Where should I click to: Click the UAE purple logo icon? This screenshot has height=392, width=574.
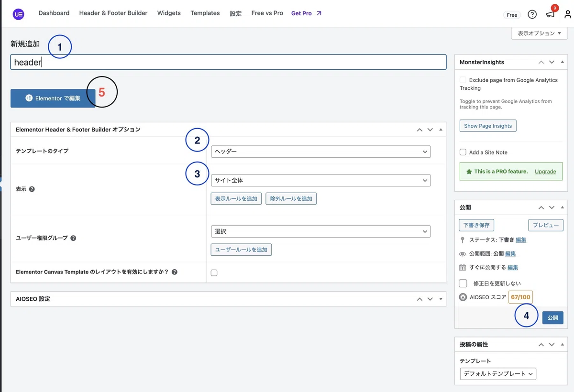point(19,14)
